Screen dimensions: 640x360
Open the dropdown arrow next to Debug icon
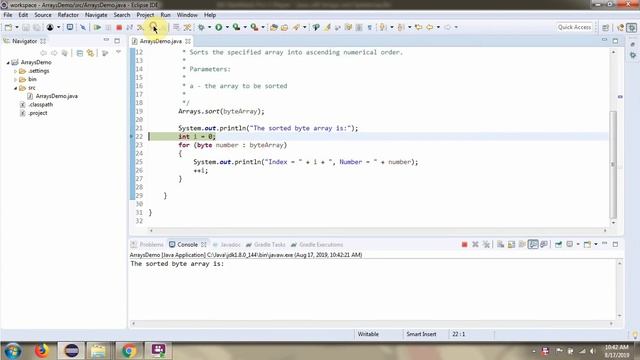[209, 27]
